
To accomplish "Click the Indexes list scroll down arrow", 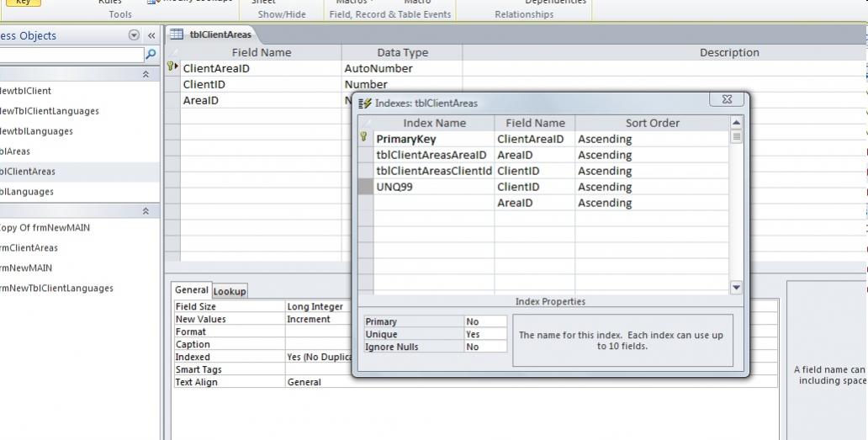I will coord(736,287).
